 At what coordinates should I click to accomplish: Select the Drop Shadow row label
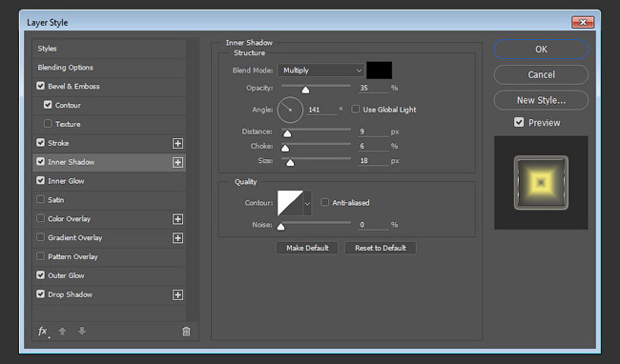pyautogui.click(x=70, y=294)
